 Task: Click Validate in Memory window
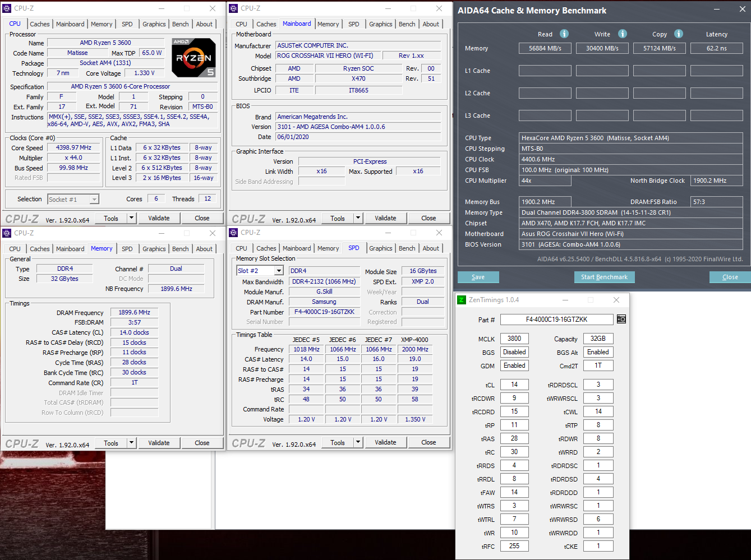(159, 443)
